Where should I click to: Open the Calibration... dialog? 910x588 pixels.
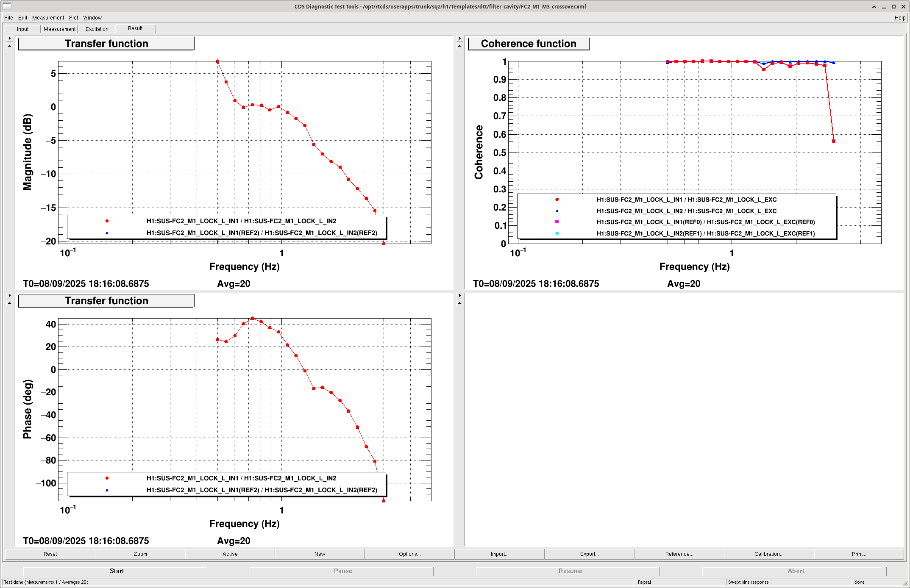click(768, 554)
